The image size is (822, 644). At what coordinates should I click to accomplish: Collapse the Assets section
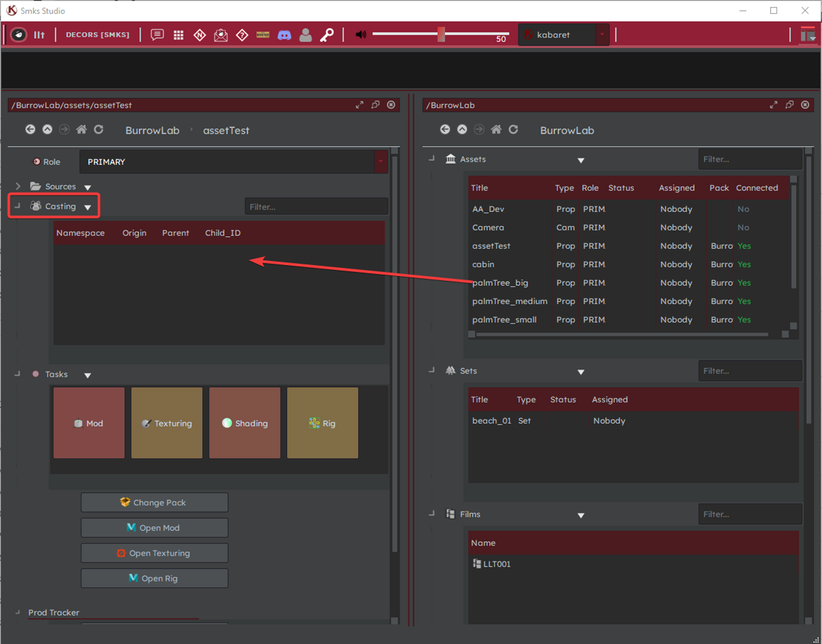pyautogui.click(x=432, y=158)
